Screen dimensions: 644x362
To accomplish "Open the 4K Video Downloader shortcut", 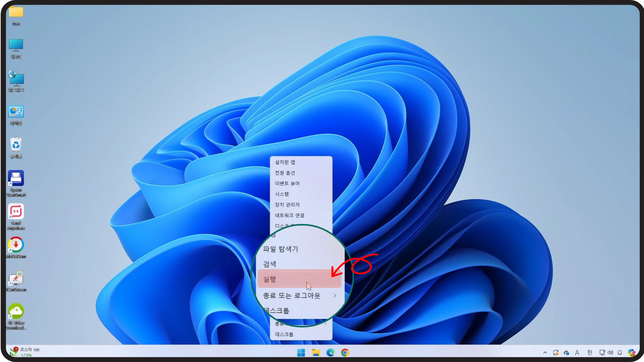I will pos(16,312).
